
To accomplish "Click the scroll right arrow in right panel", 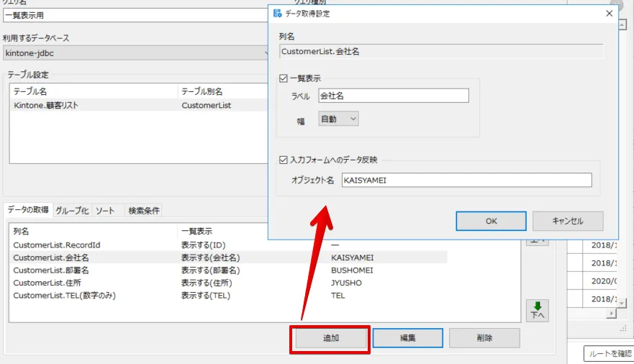I will click(612, 313).
